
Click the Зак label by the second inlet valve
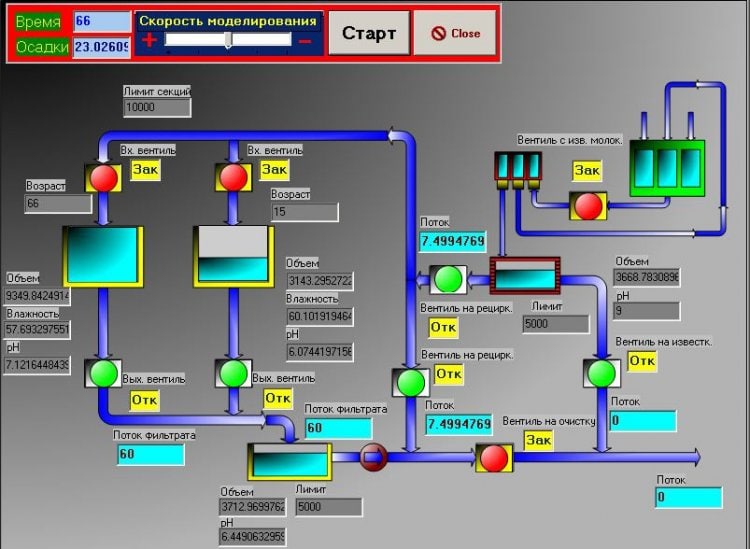click(275, 170)
